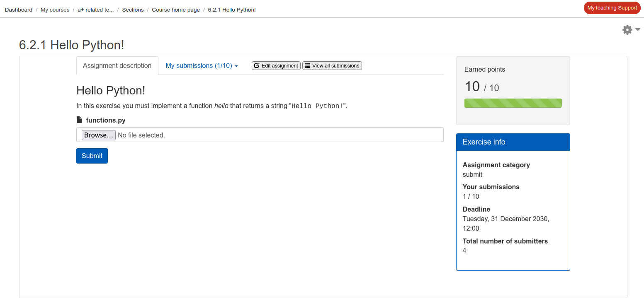Click the 6.2.1 Hello Python! breadcrumb
644x306 pixels.
[x=232, y=10]
